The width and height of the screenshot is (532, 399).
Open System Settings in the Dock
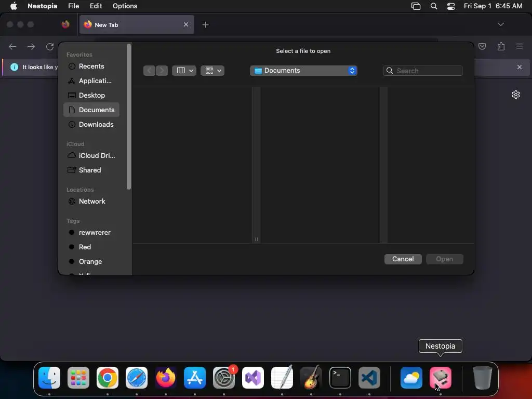coord(224,378)
